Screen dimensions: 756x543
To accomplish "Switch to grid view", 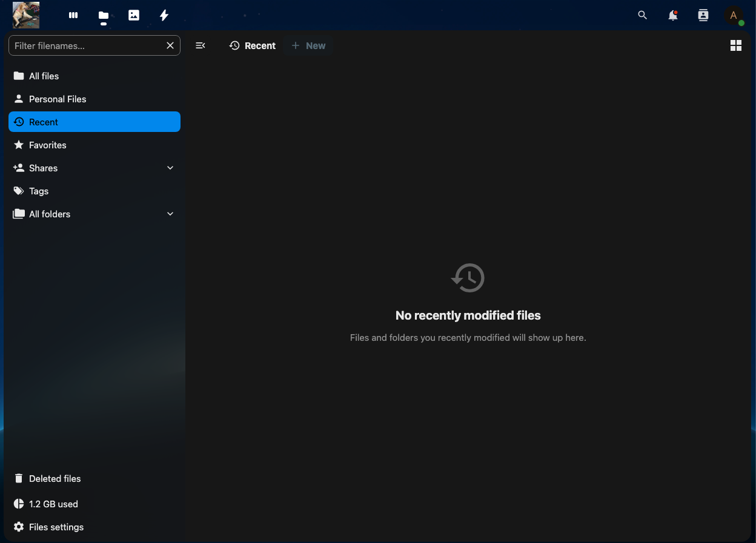I will (x=736, y=45).
